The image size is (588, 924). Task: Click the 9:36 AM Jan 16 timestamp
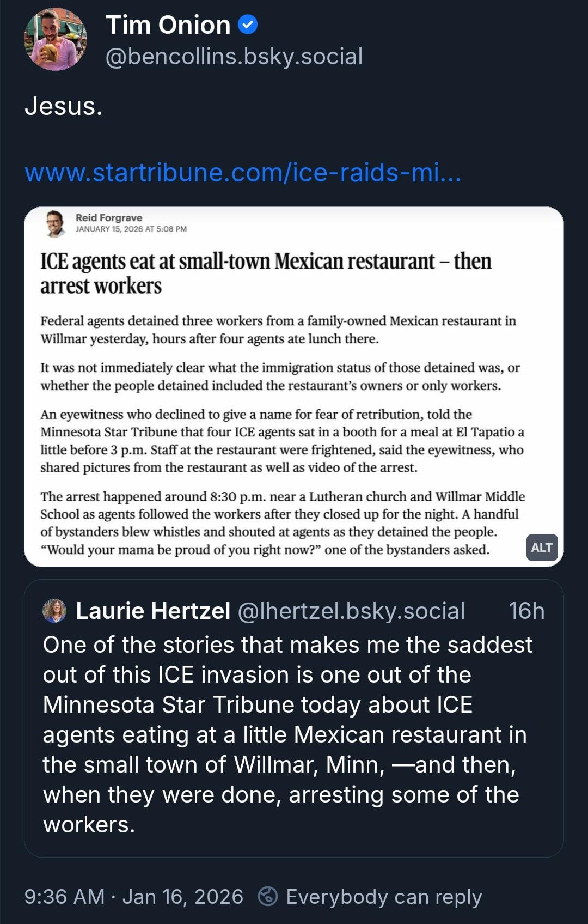point(134,897)
